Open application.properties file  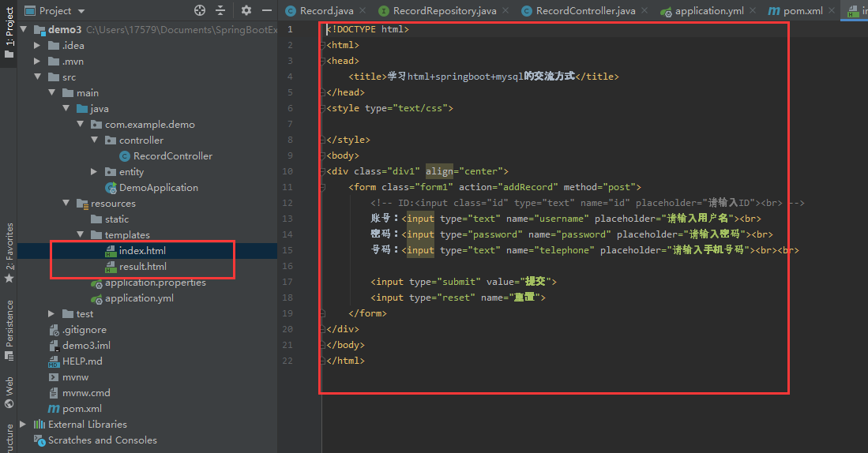tap(156, 282)
